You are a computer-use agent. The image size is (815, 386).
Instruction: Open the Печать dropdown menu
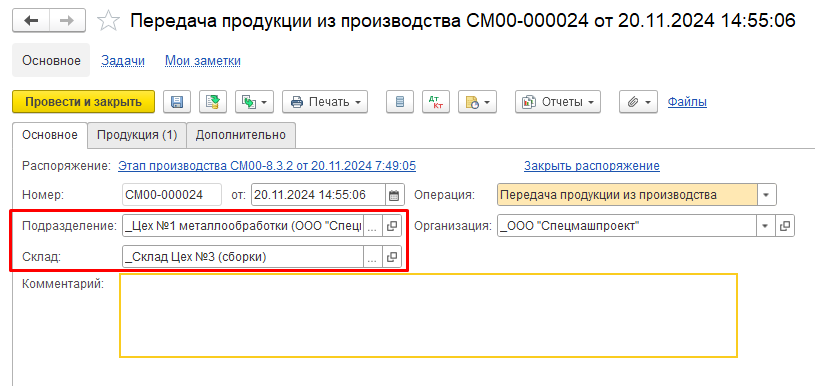coord(325,102)
